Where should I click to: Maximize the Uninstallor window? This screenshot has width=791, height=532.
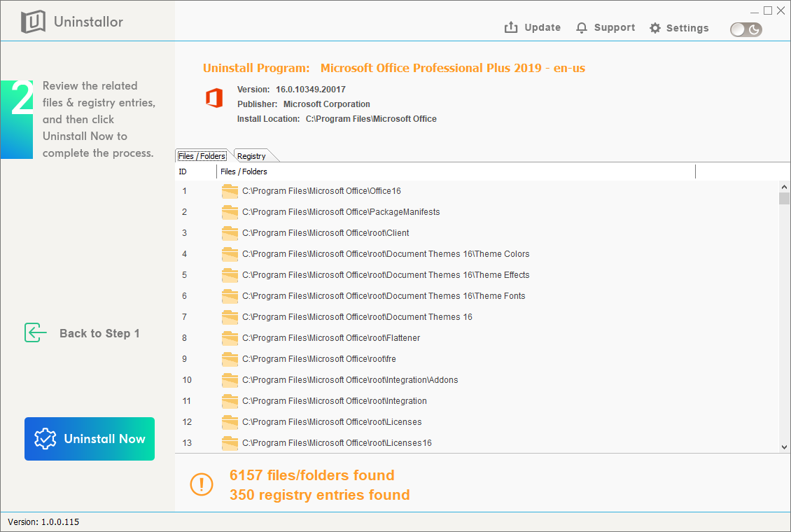click(x=768, y=10)
